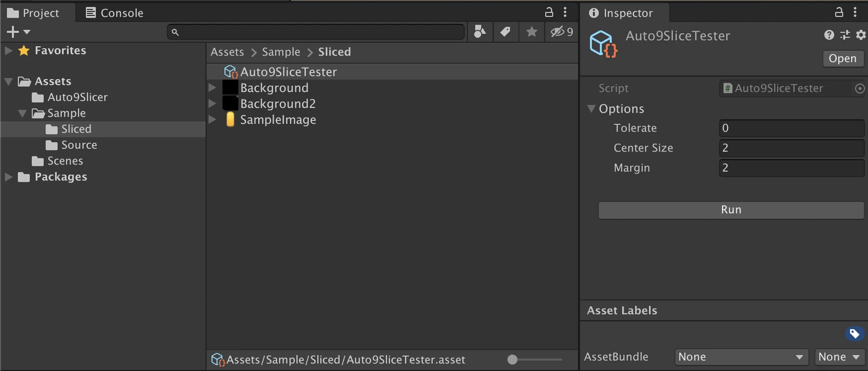Switch to the Console tab
The height and width of the screenshot is (371, 868).
(x=114, y=13)
